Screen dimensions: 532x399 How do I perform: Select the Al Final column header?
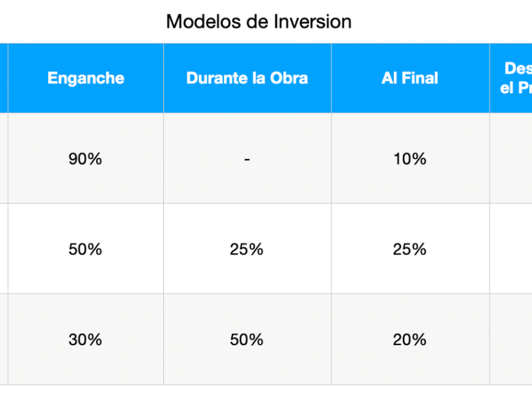410,78
